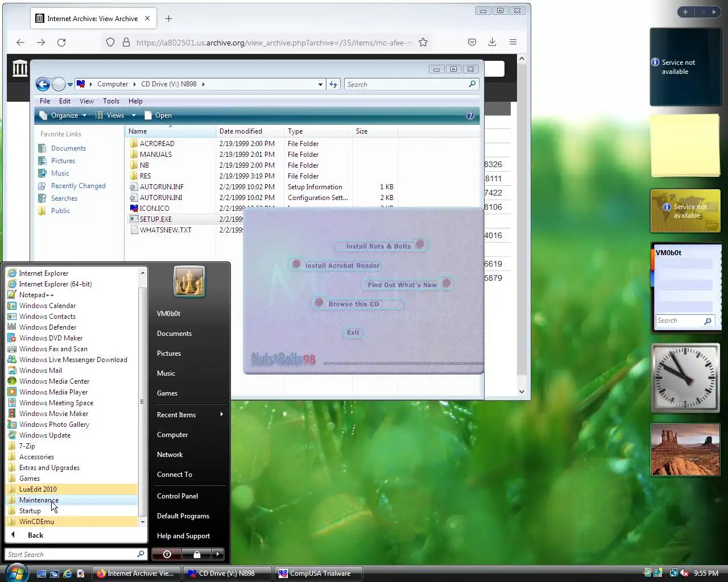
Task: Expand the 7-Zip program folder
Action: point(27,446)
